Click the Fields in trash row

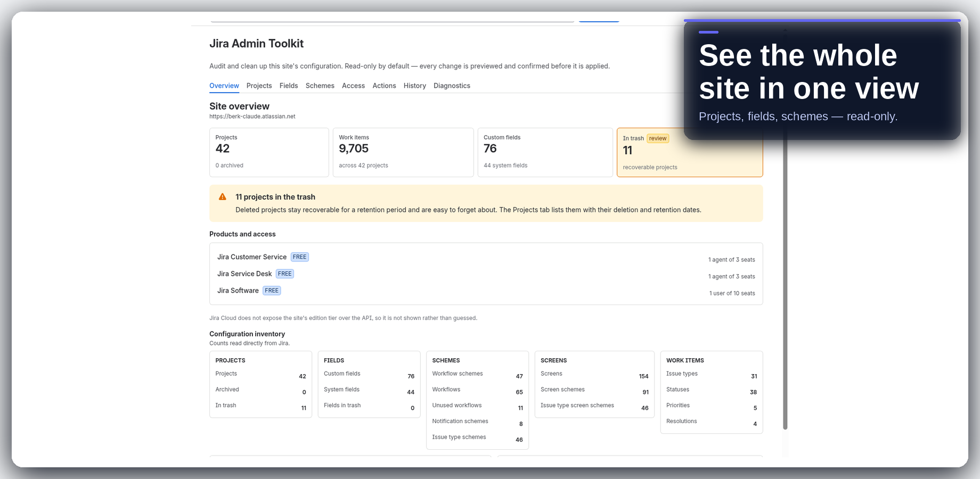(369, 407)
